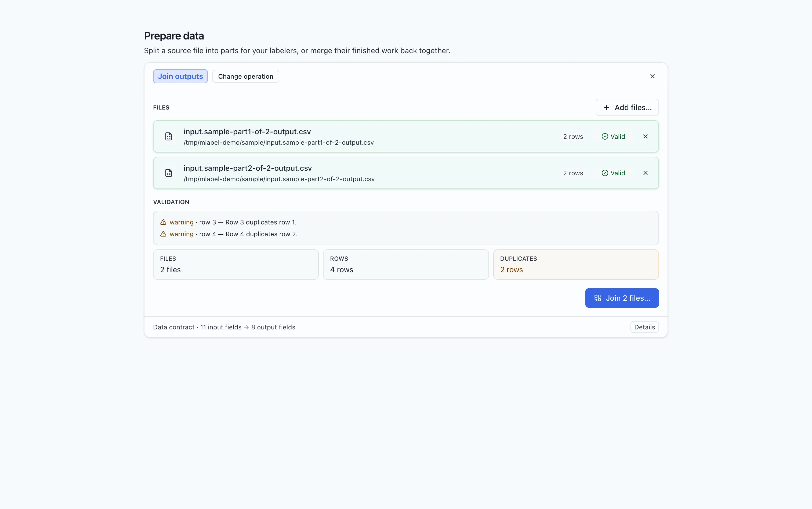This screenshot has width=812, height=509.
Task: Click the Valid checkmark for part2 file
Action: 605,173
